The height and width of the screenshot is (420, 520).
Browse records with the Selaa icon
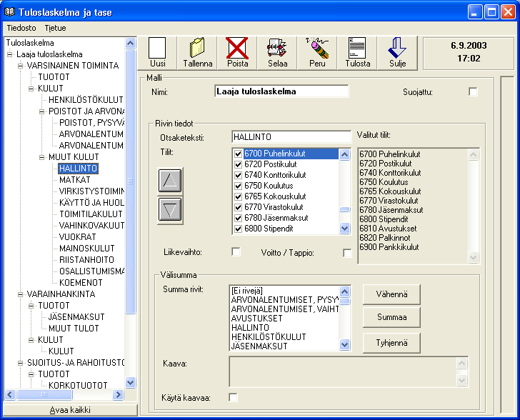pos(277,48)
